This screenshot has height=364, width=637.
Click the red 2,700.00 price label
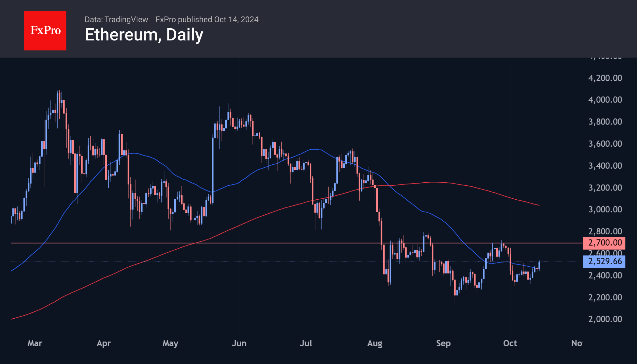point(604,243)
